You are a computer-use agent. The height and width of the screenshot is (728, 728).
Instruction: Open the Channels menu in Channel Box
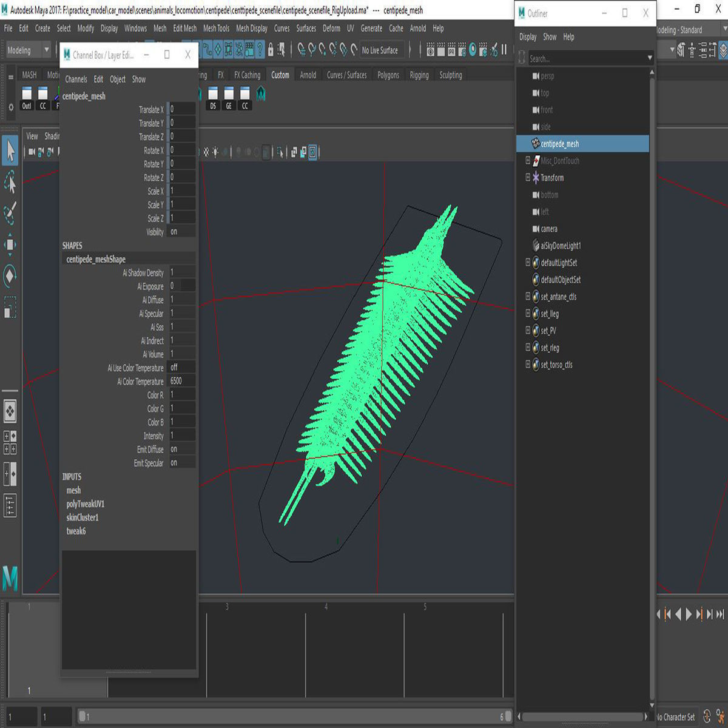(x=76, y=79)
